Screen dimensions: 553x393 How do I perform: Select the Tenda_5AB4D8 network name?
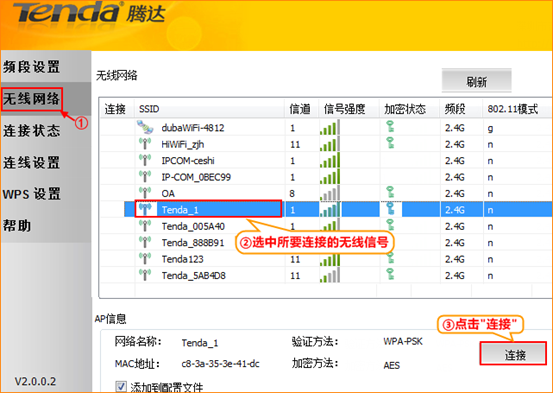[x=193, y=276]
